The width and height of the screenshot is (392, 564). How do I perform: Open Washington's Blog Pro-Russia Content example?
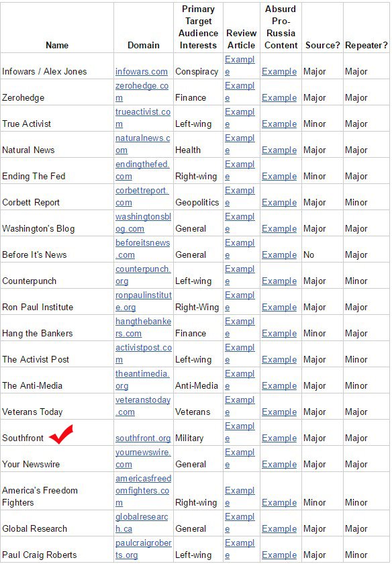click(279, 229)
